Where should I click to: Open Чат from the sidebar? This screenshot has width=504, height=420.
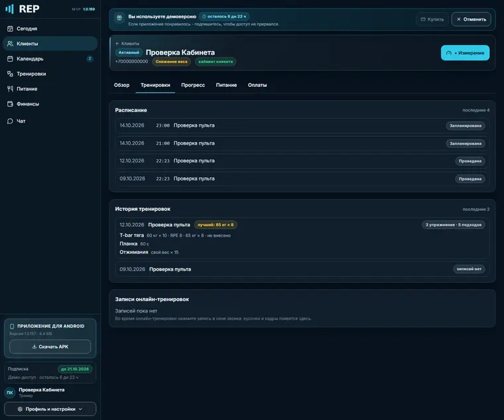click(50, 121)
